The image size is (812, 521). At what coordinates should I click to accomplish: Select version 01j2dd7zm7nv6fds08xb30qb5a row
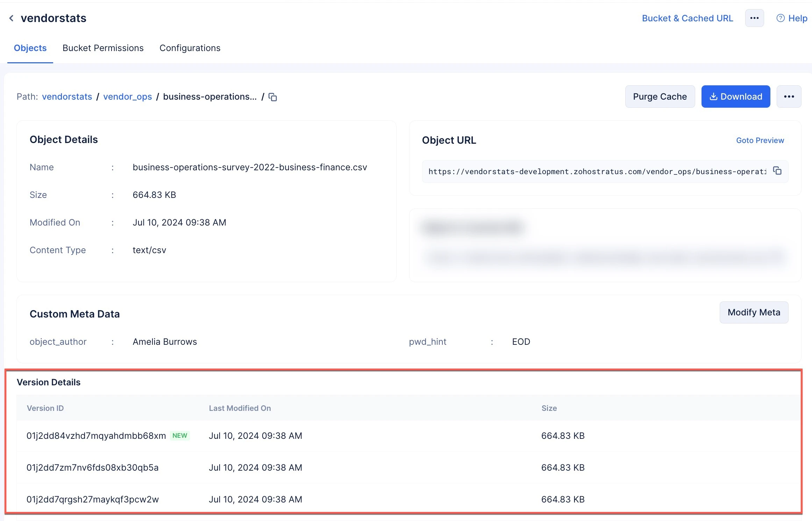pos(408,468)
